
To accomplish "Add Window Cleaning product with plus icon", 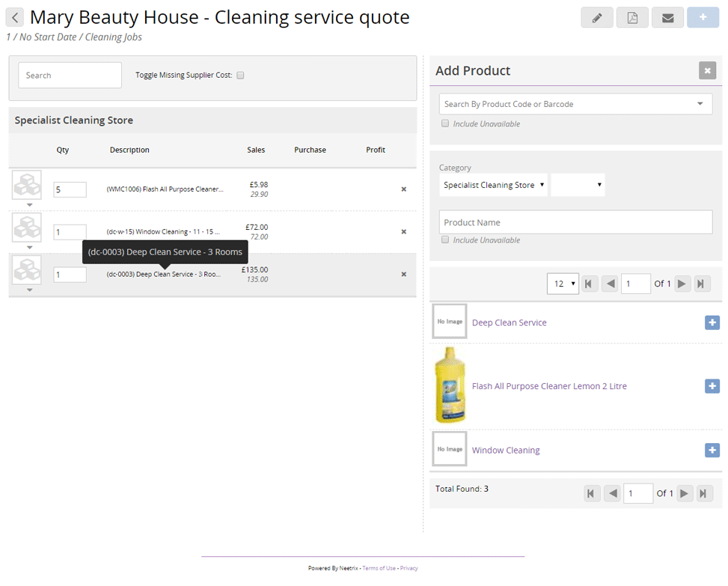I will point(712,450).
